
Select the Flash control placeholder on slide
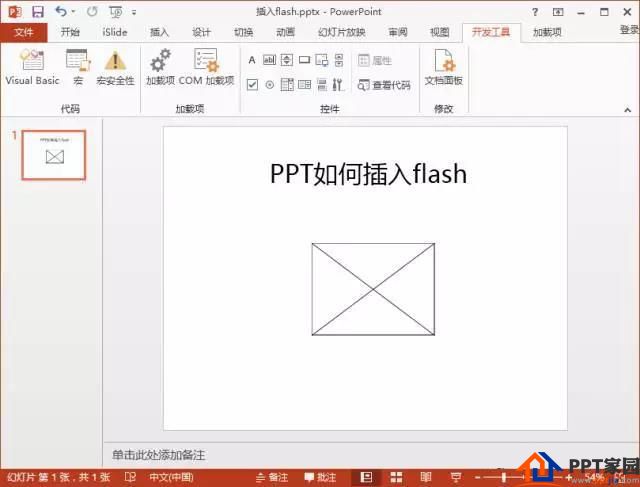coord(373,289)
